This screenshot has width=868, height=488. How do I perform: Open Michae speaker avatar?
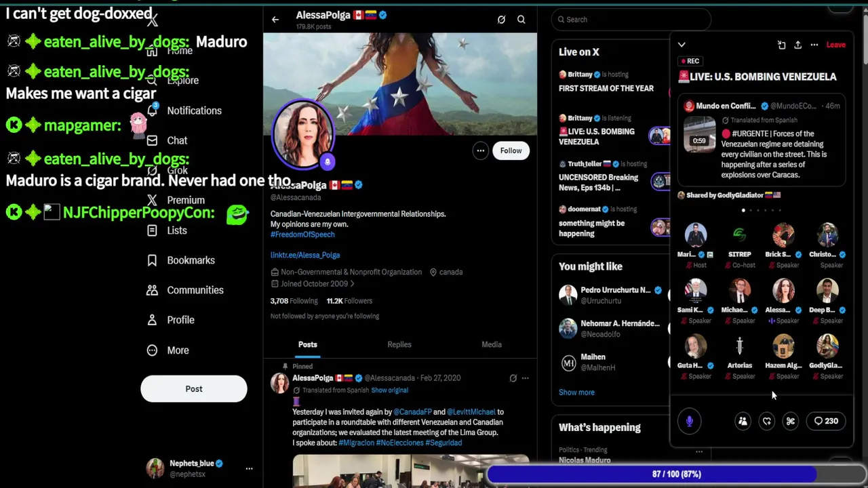(740, 291)
